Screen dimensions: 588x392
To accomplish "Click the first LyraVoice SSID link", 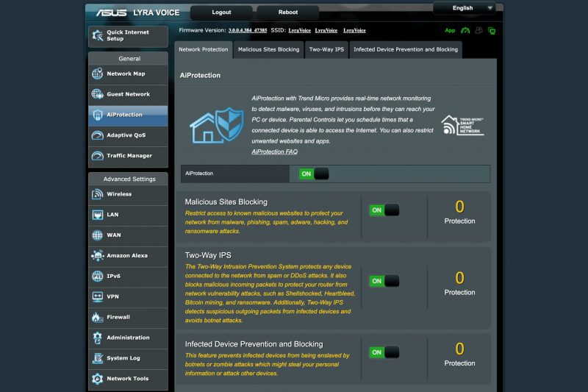I will (299, 30).
